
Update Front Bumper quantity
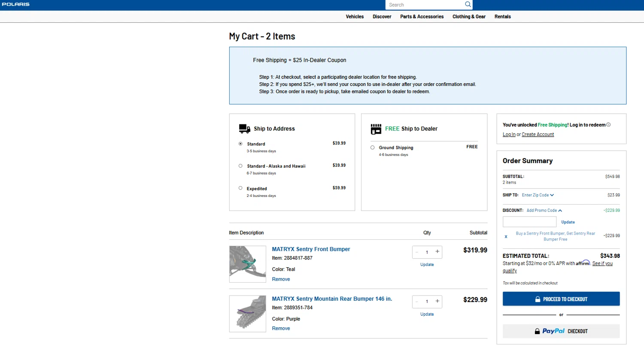point(427,265)
